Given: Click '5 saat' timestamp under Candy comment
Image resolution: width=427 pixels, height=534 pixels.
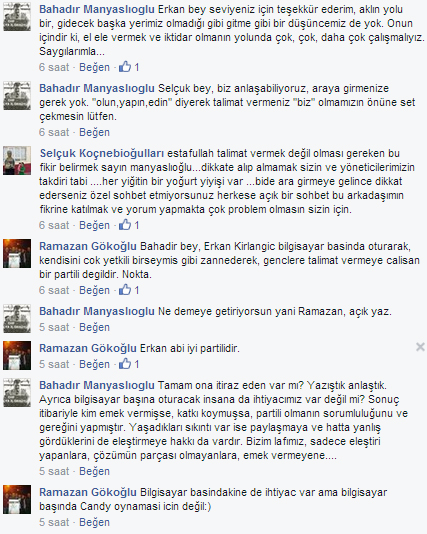Looking at the screenshot, I should click(54, 522).
